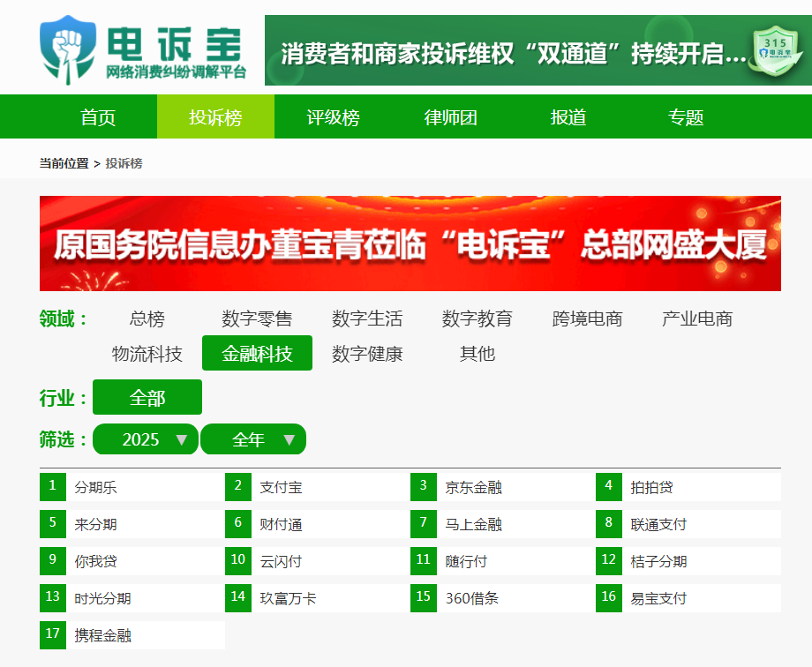812x667 pixels.
Task: Select the 总榜 domain filter
Action: pyautogui.click(x=147, y=319)
